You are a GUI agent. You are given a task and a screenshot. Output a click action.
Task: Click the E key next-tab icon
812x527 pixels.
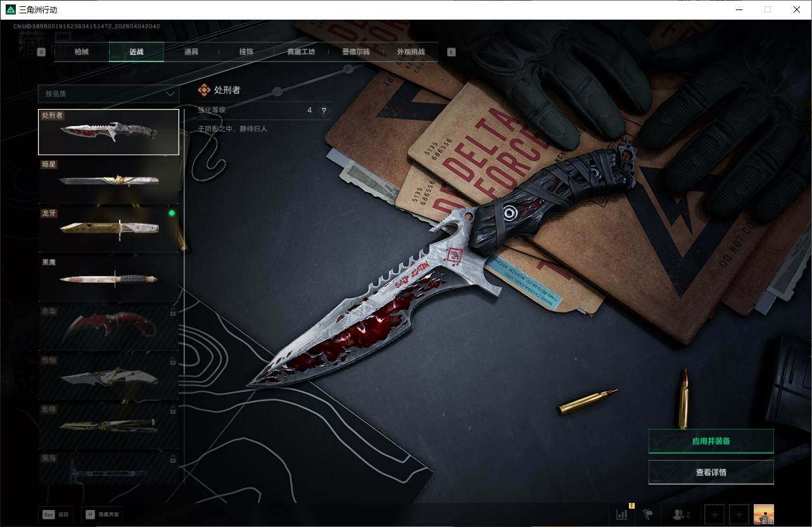coord(451,53)
